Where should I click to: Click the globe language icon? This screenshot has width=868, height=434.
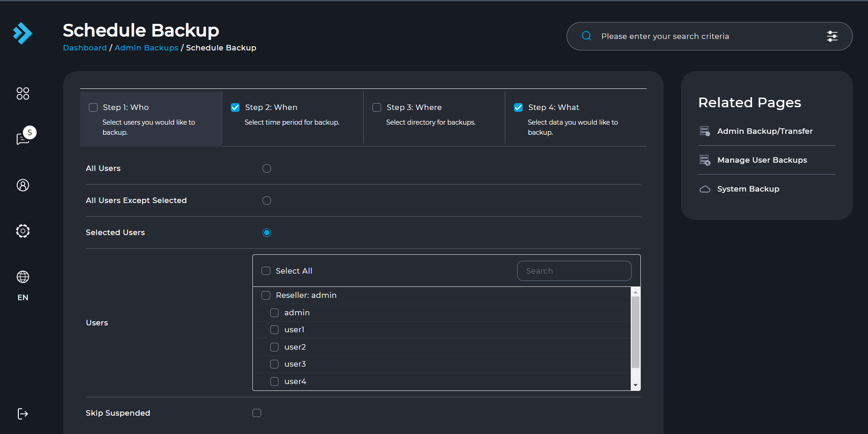pos(23,277)
